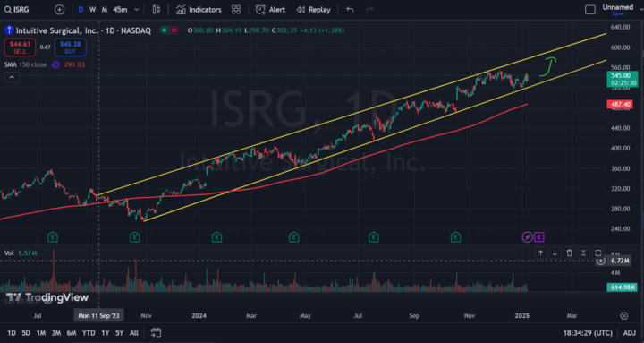
Task: Click the SMA 150 close legend
Action: pyautogui.click(x=25, y=64)
